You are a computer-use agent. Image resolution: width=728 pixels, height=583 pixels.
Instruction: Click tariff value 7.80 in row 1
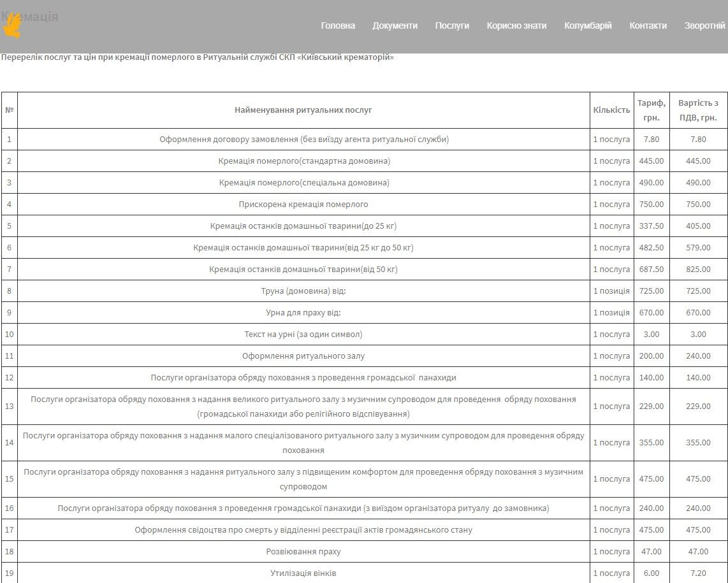point(652,140)
